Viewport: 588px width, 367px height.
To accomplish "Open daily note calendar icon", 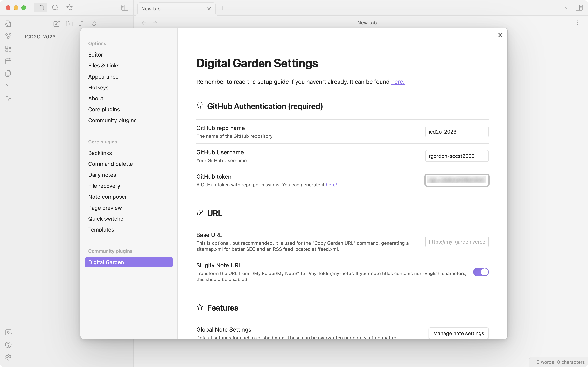I will pos(8,61).
